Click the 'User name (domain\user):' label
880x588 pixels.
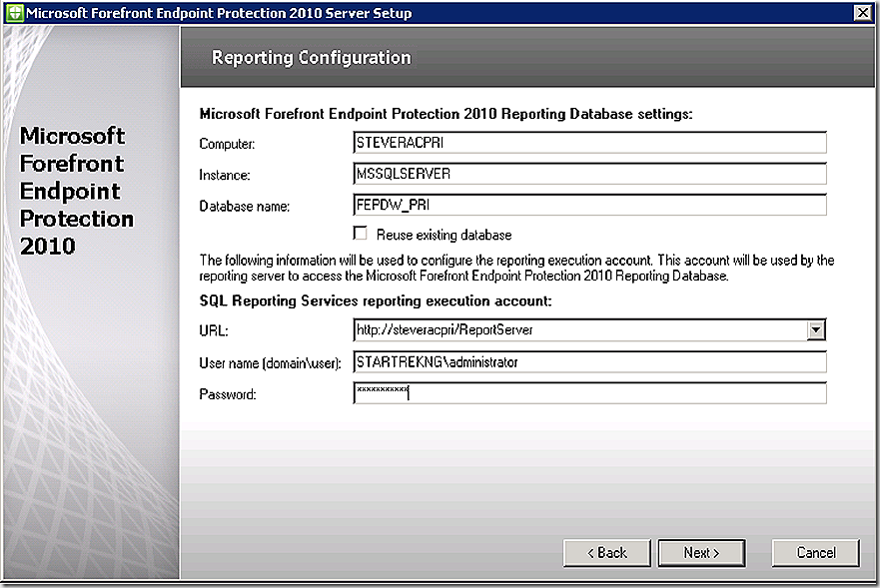click(270, 363)
